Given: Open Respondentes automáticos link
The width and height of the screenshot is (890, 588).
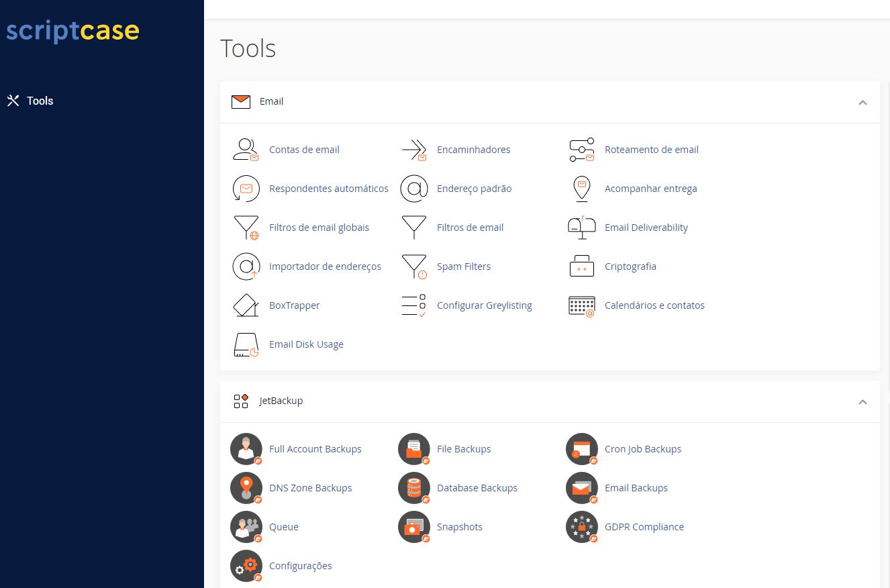Looking at the screenshot, I should [x=329, y=189].
